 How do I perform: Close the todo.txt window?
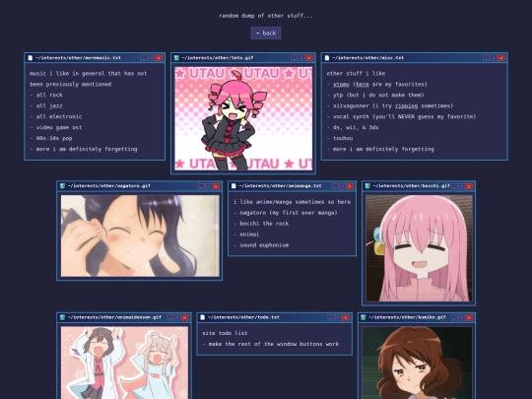[x=346, y=317]
